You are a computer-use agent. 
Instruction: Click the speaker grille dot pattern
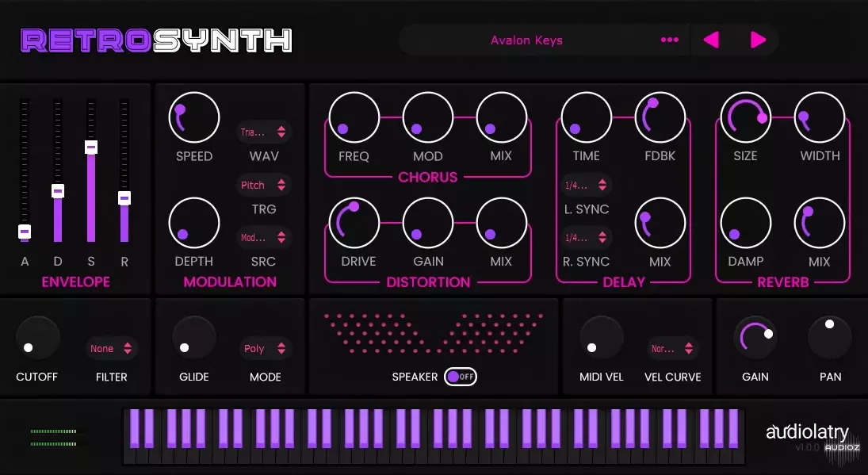tap(434, 334)
